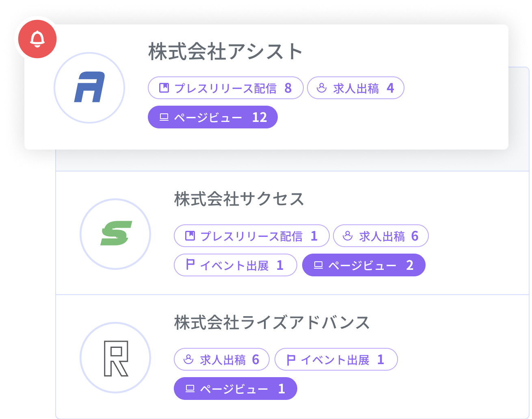
Task: Open the プレスリリース配信 8 tag for アシスト
Action: pos(226,88)
